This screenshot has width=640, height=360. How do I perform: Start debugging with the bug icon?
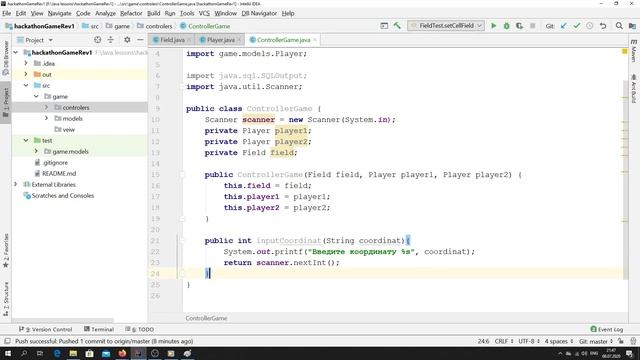(x=507, y=26)
